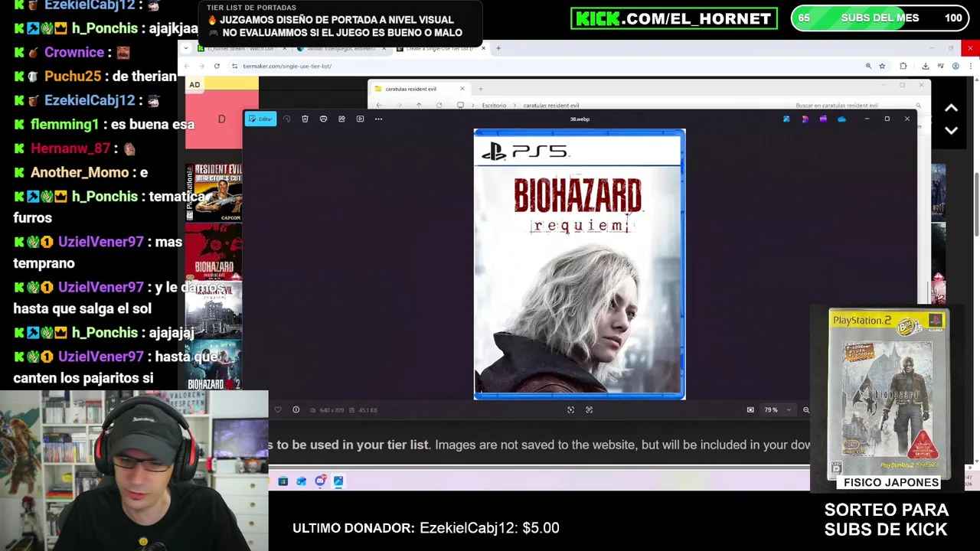Click chat username flemming1

tap(64, 124)
